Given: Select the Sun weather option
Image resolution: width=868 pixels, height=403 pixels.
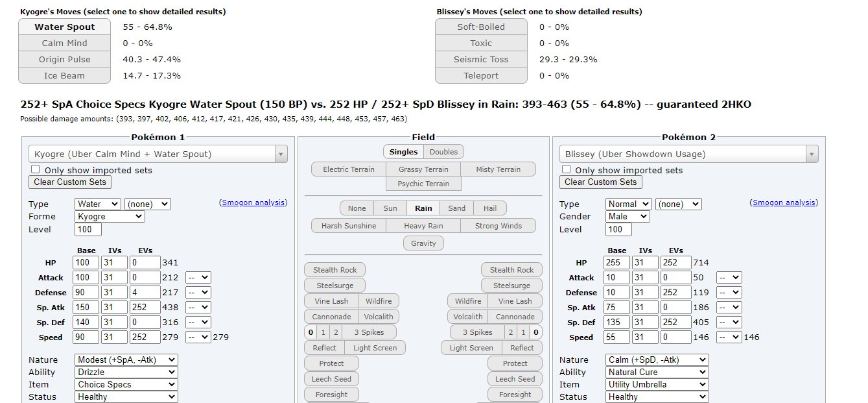Looking at the screenshot, I should click(390, 208).
